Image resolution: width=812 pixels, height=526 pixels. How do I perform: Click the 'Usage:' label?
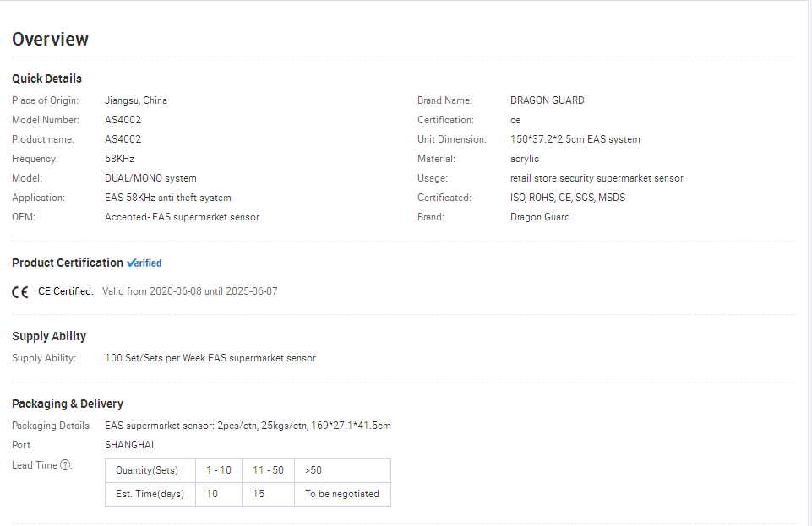pos(433,178)
